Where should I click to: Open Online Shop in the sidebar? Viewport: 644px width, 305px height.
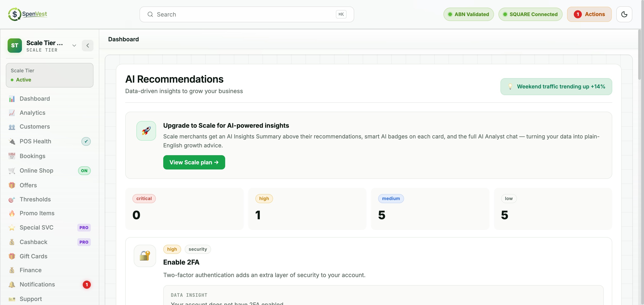[49, 171]
